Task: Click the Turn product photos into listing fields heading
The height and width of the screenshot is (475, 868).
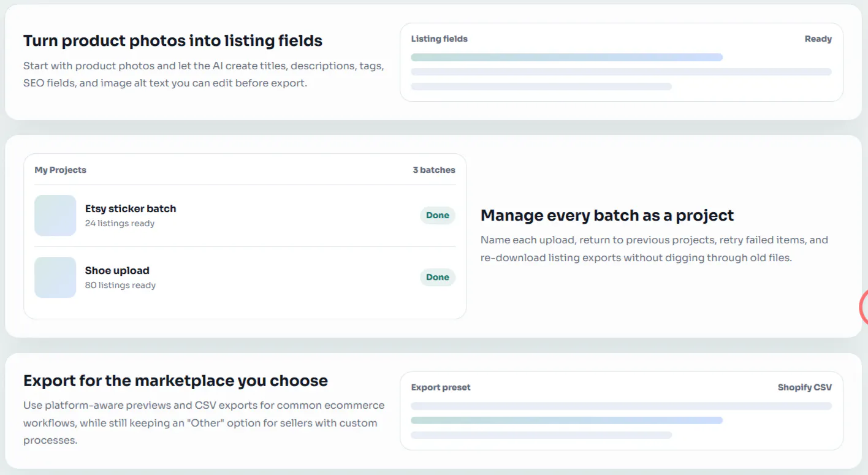Action: (173, 41)
